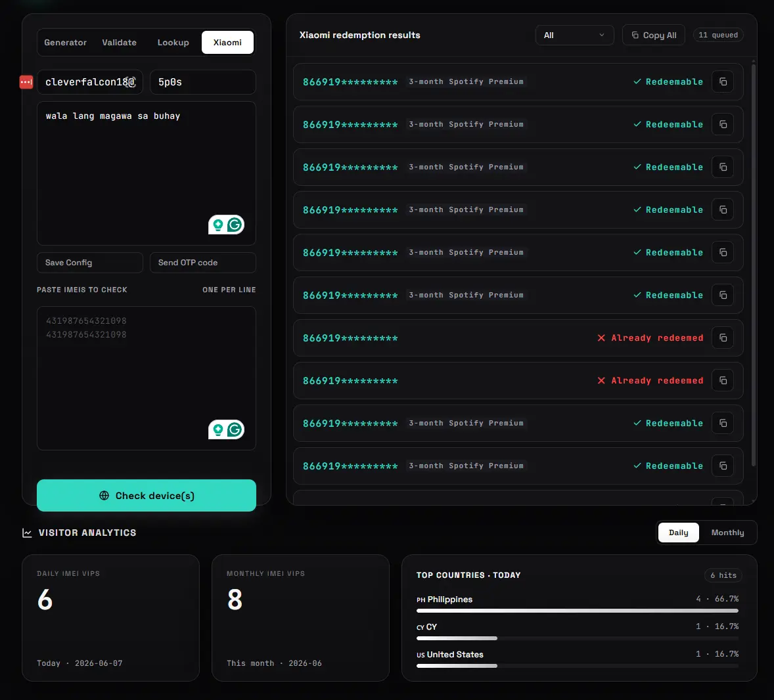
Task: Select the Validate tab
Action: click(119, 43)
